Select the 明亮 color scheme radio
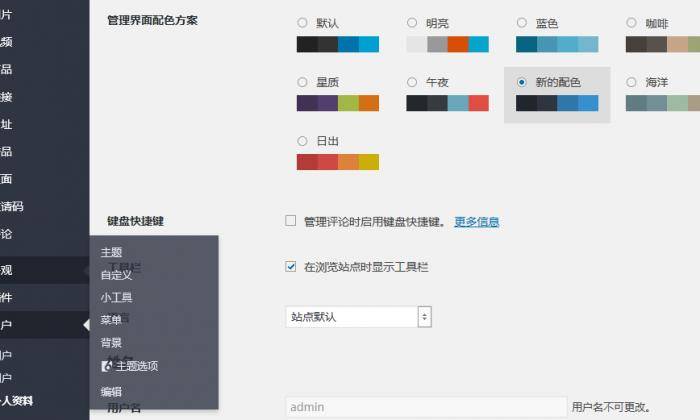 (x=412, y=23)
